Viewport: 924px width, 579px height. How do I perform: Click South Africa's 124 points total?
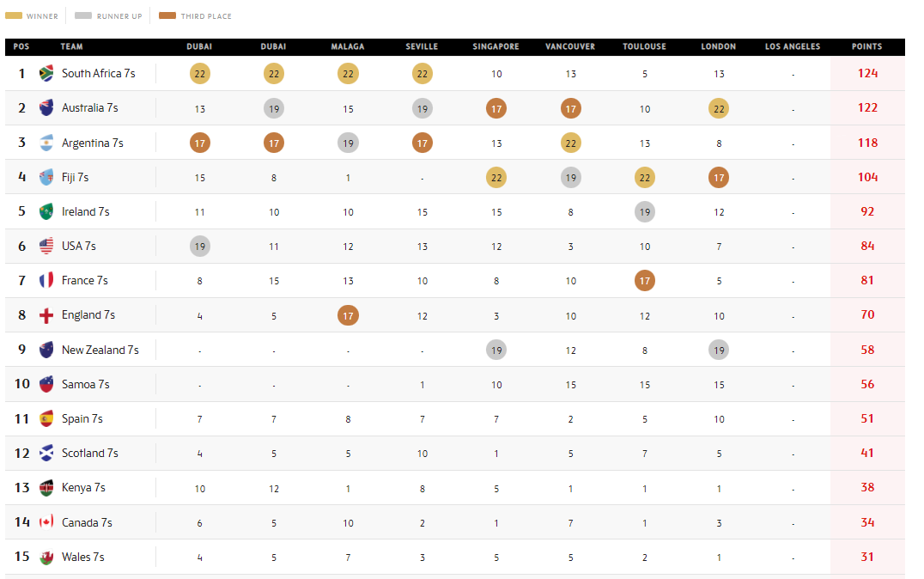867,74
